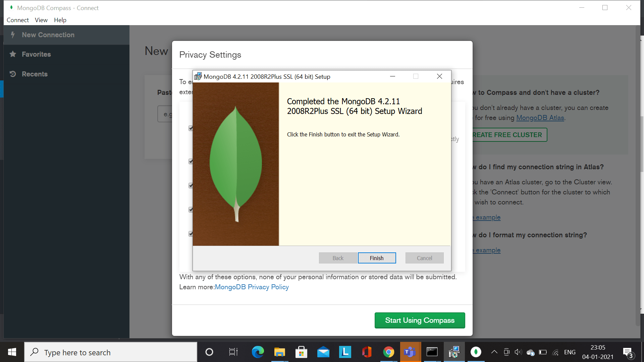The image size is (644, 362).
Task: Expand hidden icons in the system tray
Action: [x=494, y=352]
